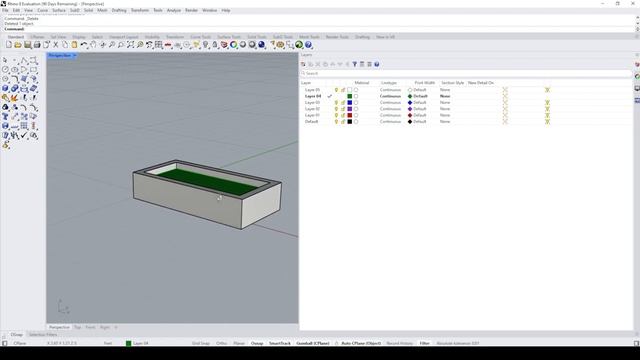The height and width of the screenshot is (360, 640).
Task: Click Filter in status bar
Action: [424, 343]
